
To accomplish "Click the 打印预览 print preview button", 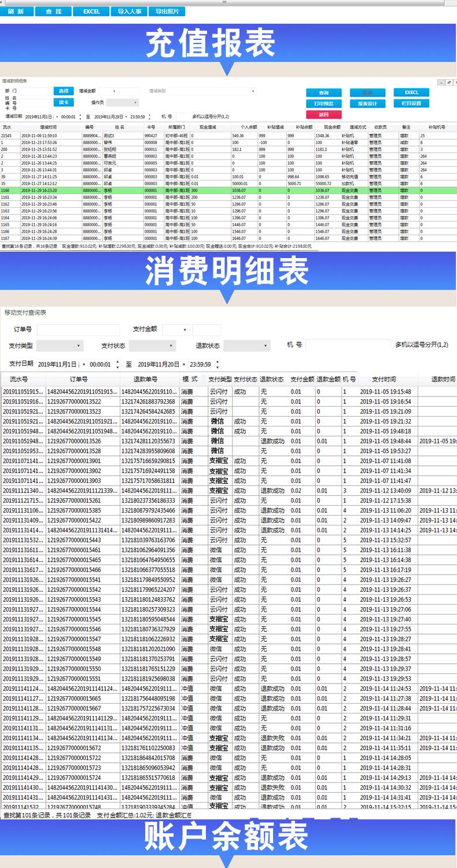I will (x=323, y=104).
